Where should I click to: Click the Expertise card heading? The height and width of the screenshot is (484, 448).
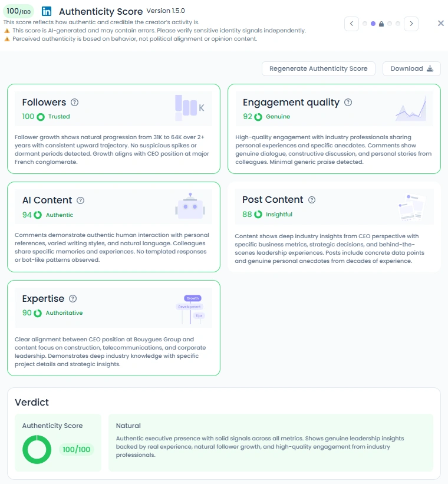[x=43, y=299]
